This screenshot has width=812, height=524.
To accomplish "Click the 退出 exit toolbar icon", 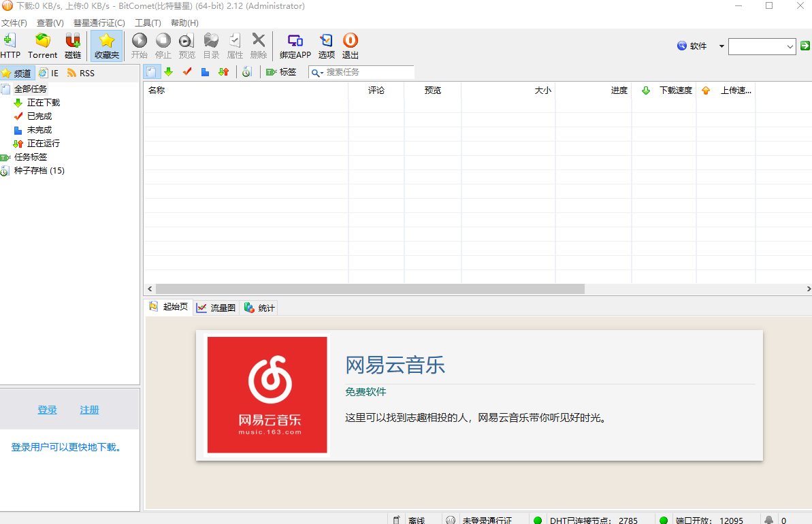I will pyautogui.click(x=350, y=46).
